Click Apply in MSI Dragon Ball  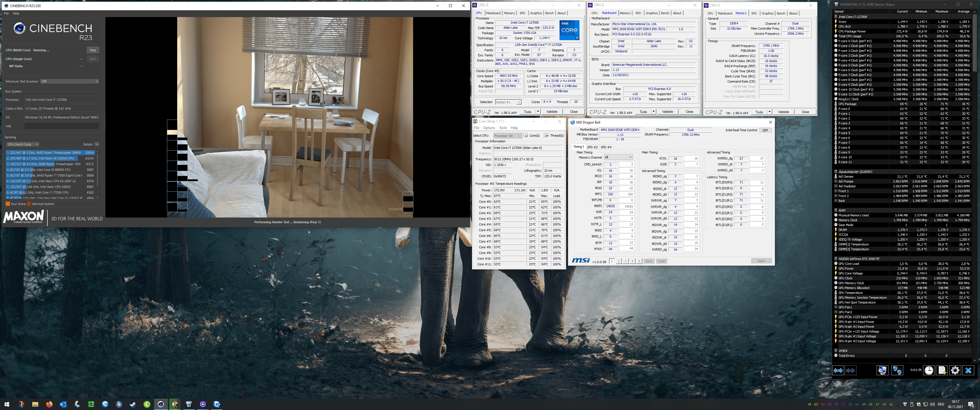pyautogui.click(x=761, y=261)
